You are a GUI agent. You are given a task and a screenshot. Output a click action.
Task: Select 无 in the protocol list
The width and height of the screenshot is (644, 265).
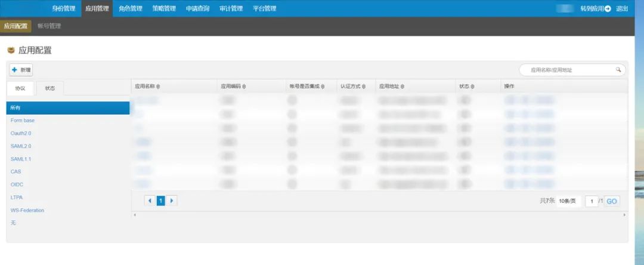tap(13, 223)
